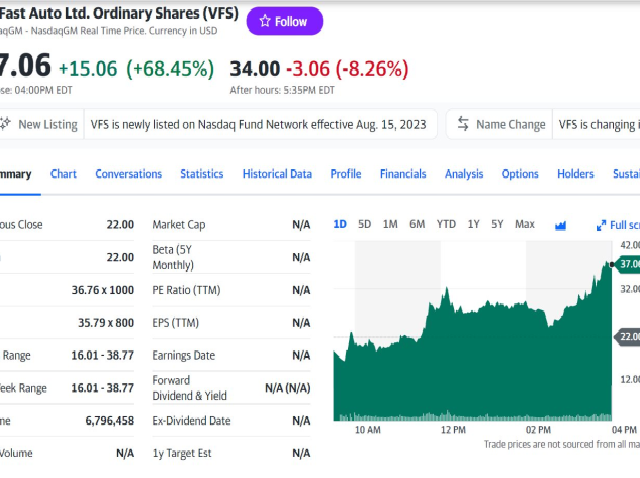The image size is (640, 478).
Task: Go to the Statistics tab
Action: [201, 174]
